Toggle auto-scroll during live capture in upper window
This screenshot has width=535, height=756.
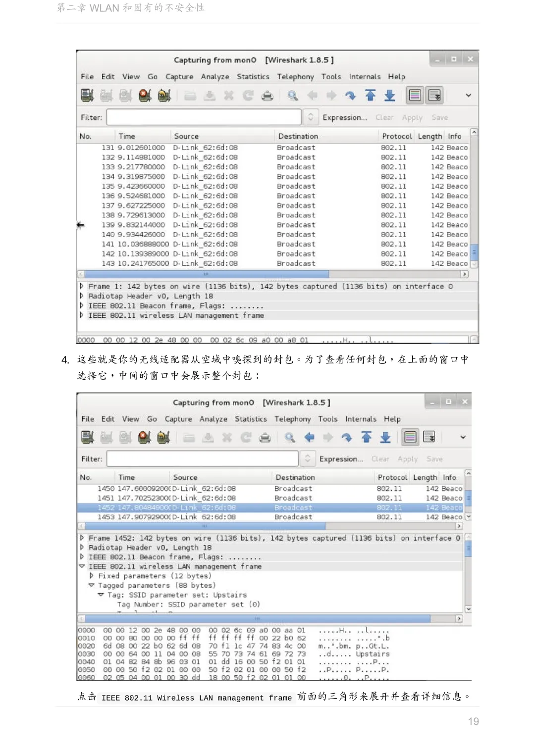point(434,95)
